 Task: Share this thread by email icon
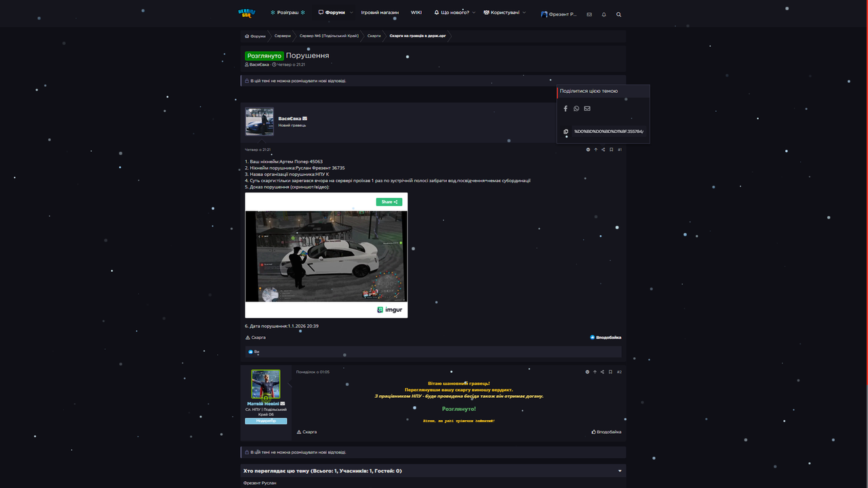(x=587, y=108)
